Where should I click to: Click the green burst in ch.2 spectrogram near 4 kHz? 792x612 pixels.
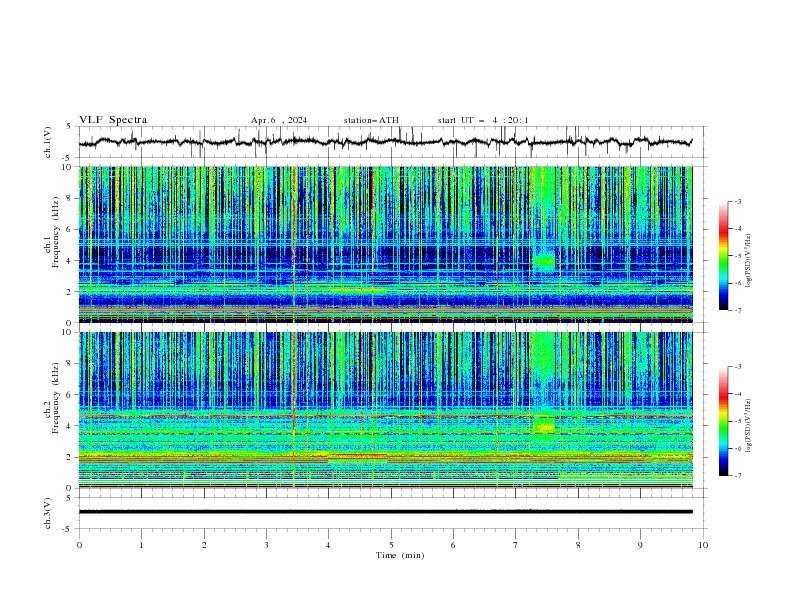pyautogui.click(x=543, y=425)
